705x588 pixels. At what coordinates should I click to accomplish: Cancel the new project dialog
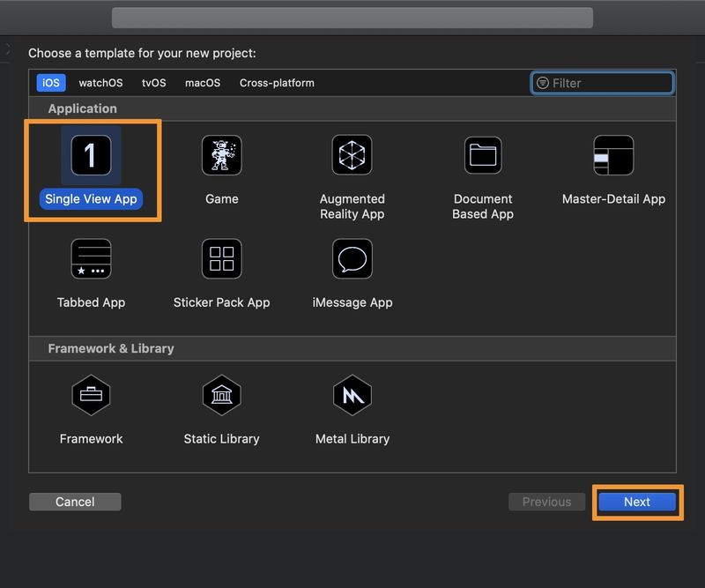(x=75, y=502)
